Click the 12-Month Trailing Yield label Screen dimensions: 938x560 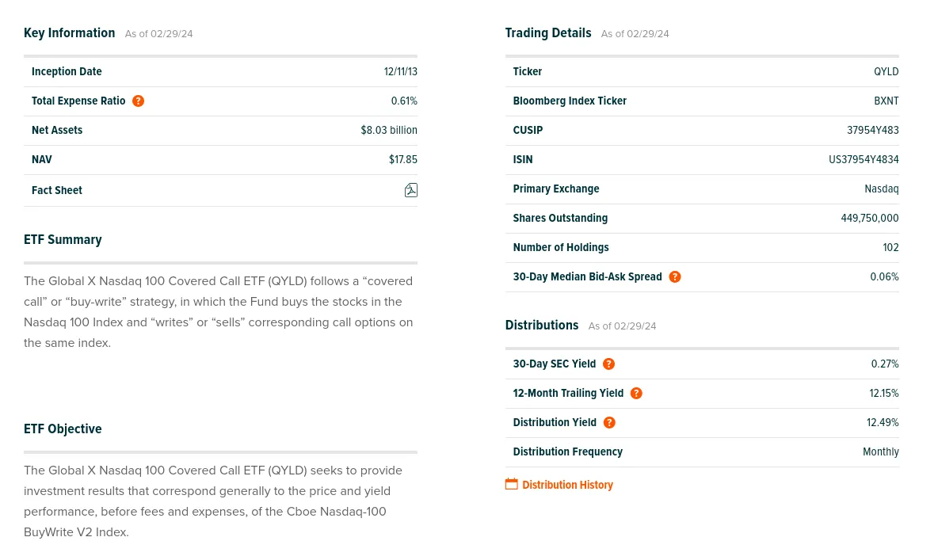tap(568, 394)
